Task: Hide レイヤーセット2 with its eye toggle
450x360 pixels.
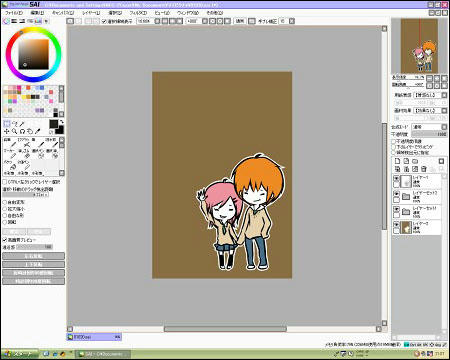Action: (396, 194)
